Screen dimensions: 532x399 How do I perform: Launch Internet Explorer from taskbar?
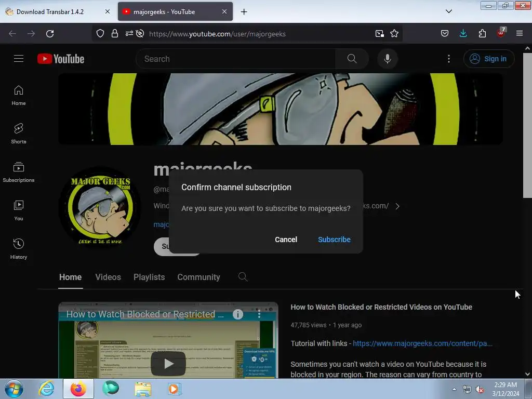[x=46, y=389]
